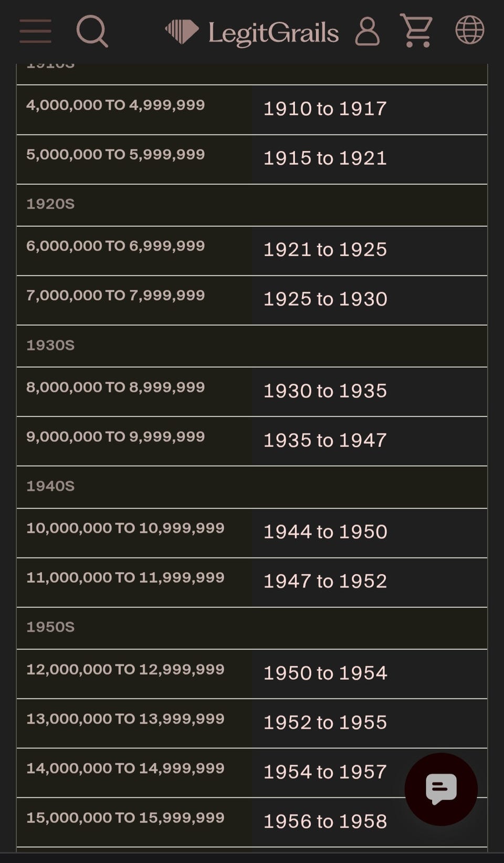Open the user account profile icon
Viewport: 504px width, 863px height.
(367, 31)
